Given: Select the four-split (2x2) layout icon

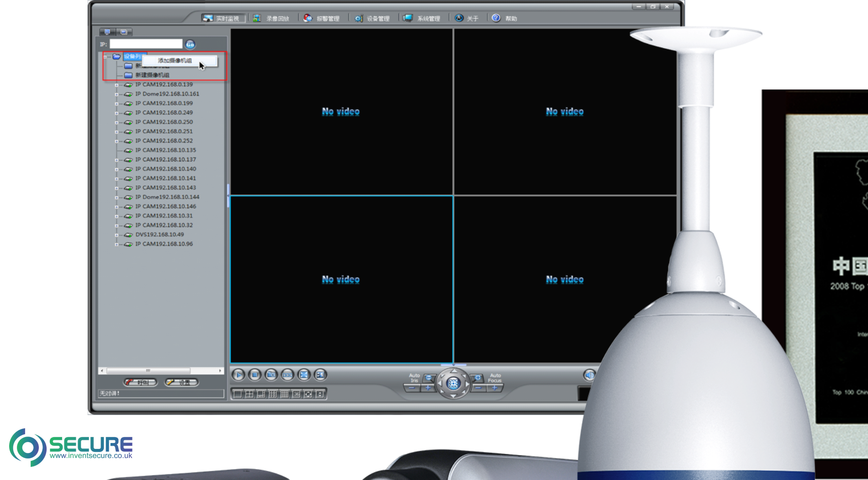Looking at the screenshot, I should [x=249, y=394].
